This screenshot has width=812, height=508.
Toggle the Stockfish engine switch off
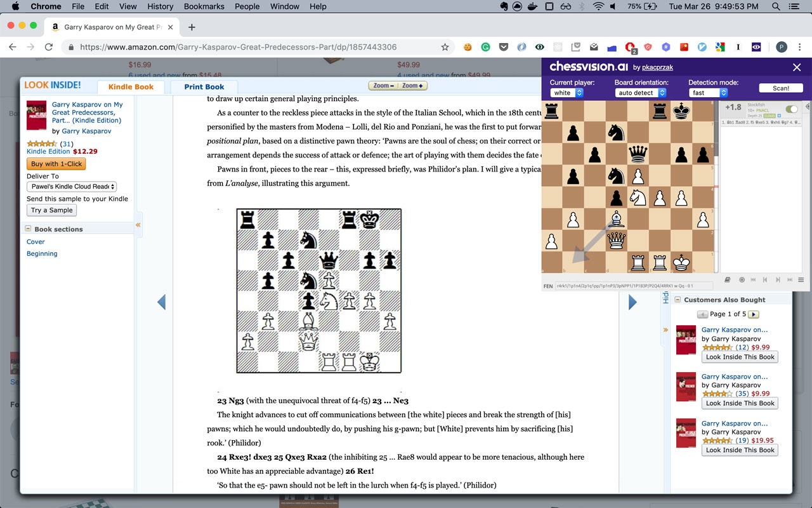[791, 109]
